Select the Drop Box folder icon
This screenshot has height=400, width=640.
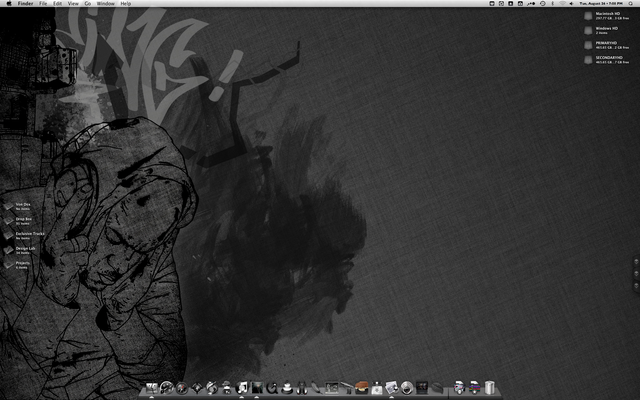[9, 220]
